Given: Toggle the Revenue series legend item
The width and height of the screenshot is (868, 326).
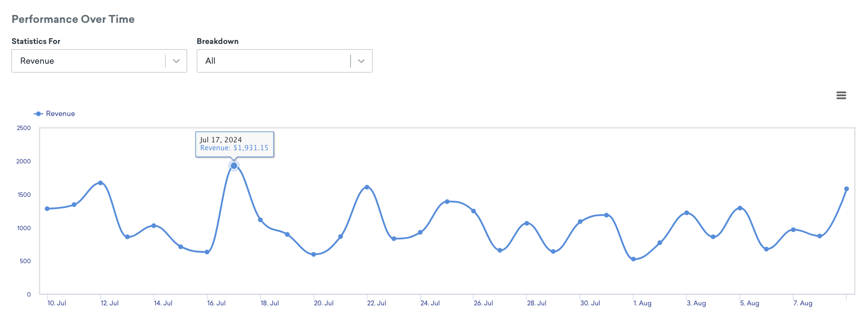Looking at the screenshot, I should [54, 114].
